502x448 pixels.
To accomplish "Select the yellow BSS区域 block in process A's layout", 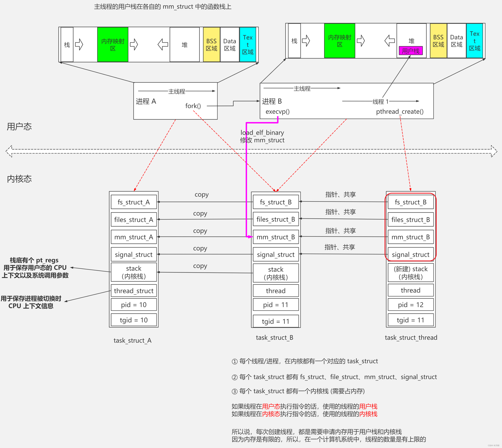I will (x=212, y=45).
